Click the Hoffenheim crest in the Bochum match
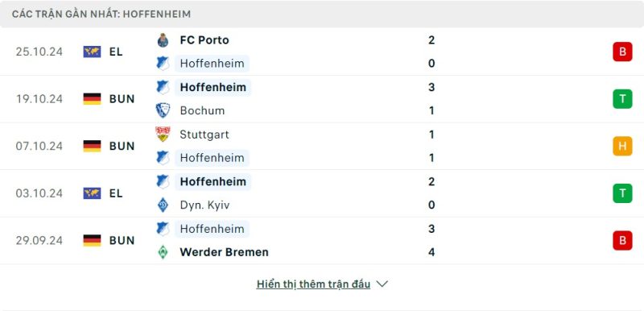 coord(163,87)
